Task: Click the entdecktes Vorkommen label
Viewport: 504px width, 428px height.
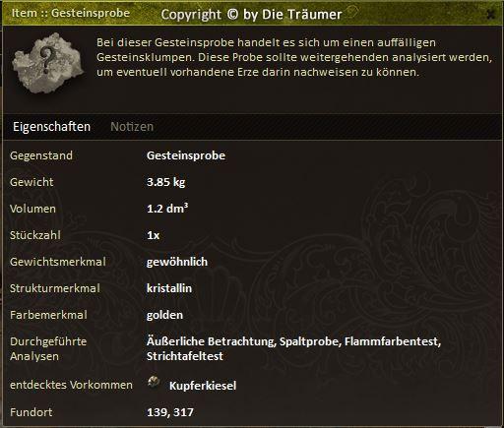Action: click(71, 385)
